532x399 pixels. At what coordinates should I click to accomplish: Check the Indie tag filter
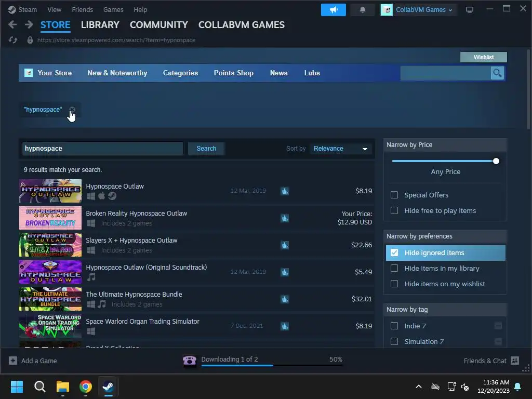click(x=394, y=326)
